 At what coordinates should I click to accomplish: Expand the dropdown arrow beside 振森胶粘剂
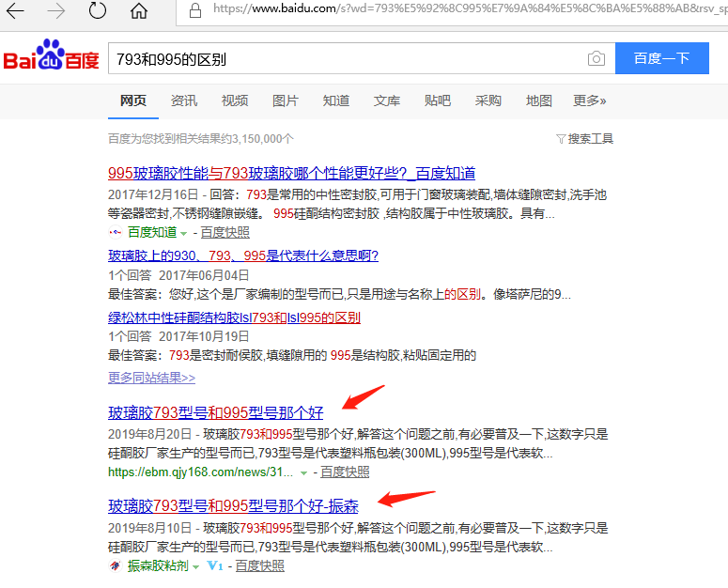coord(195,566)
